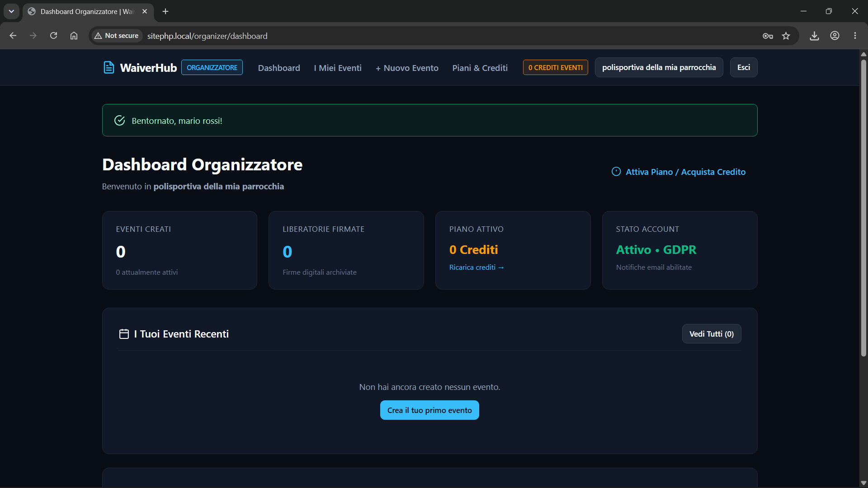Select + Nuovo Evento in navigation
Image resolution: width=868 pixels, height=488 pixels.
point(407,68)
